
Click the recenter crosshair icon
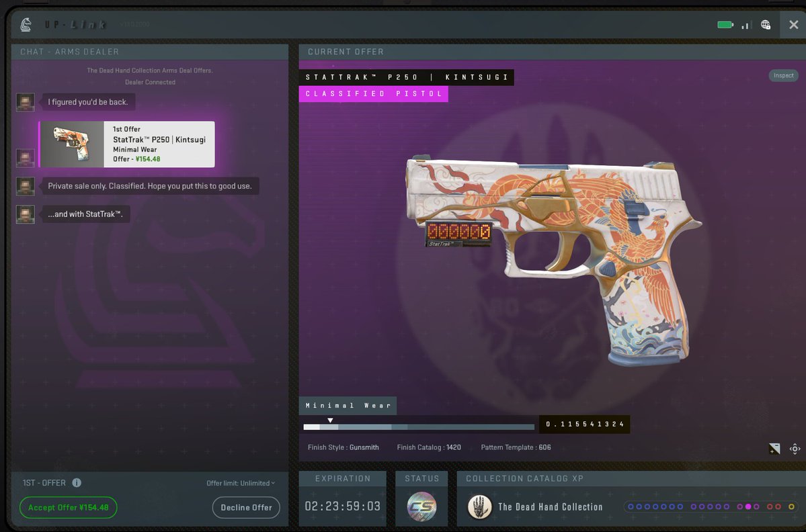pos(795,449)
